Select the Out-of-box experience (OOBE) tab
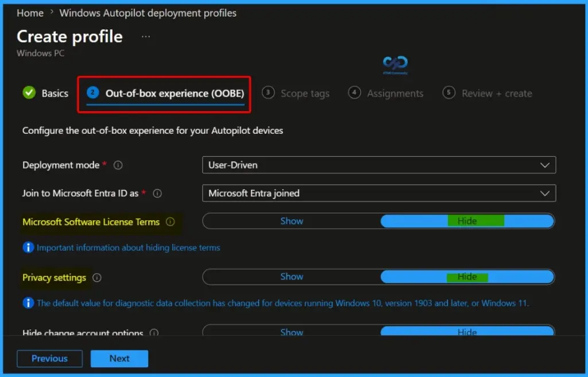The height and width of the screenshot is (377, 588). (165, 94)
